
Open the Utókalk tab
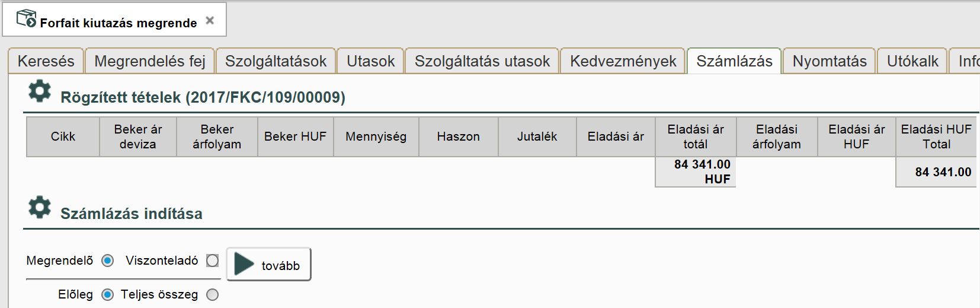point(912,61)
